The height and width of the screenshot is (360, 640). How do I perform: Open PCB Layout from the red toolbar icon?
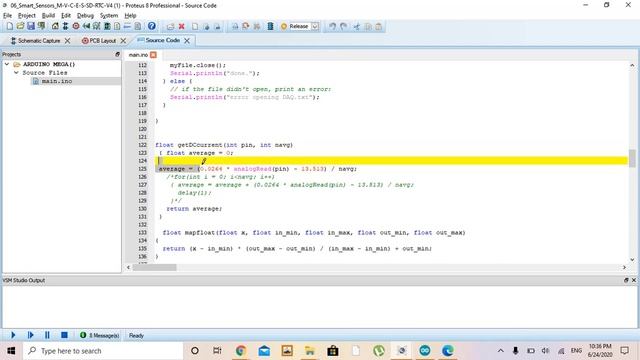click(76, 26)
